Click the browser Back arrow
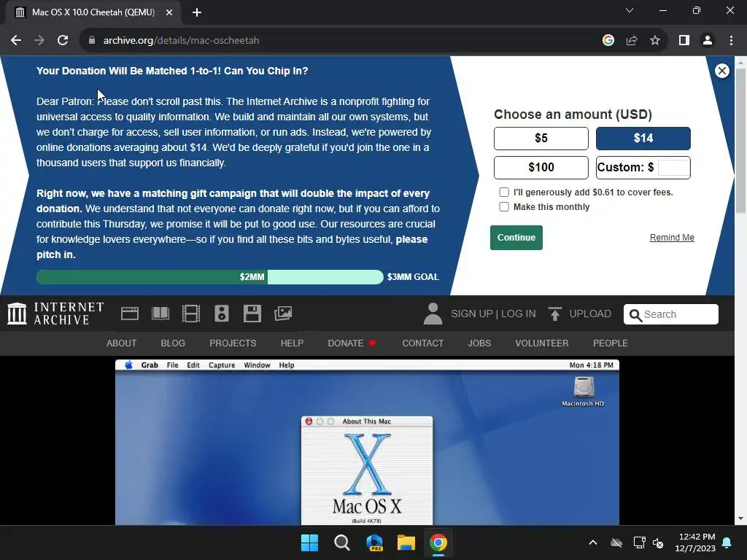 tap(16, 41)
